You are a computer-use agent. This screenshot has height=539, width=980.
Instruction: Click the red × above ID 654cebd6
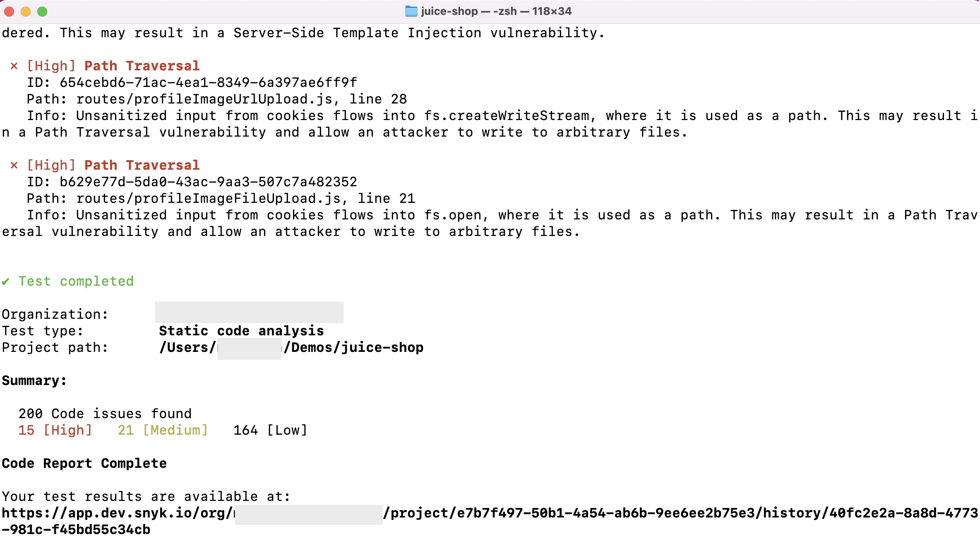(14, 66)
